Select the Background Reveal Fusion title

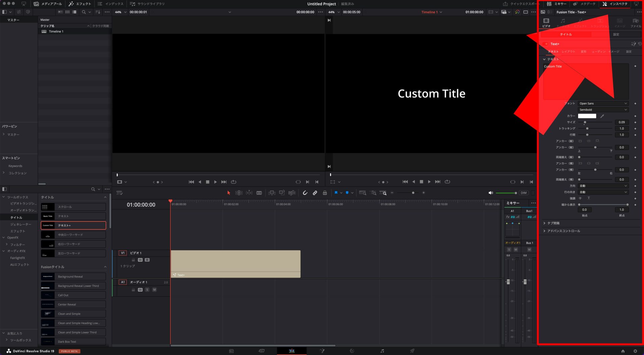73,277
